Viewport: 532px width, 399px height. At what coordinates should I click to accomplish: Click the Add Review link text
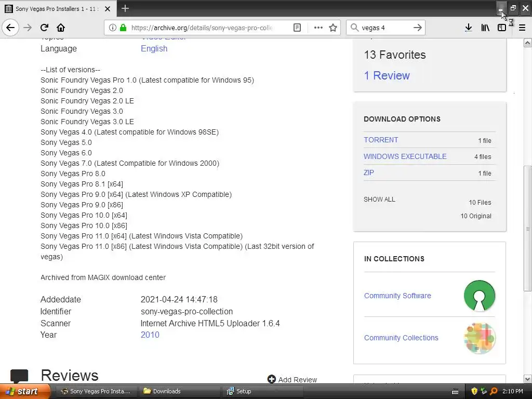tap(298, 380)
